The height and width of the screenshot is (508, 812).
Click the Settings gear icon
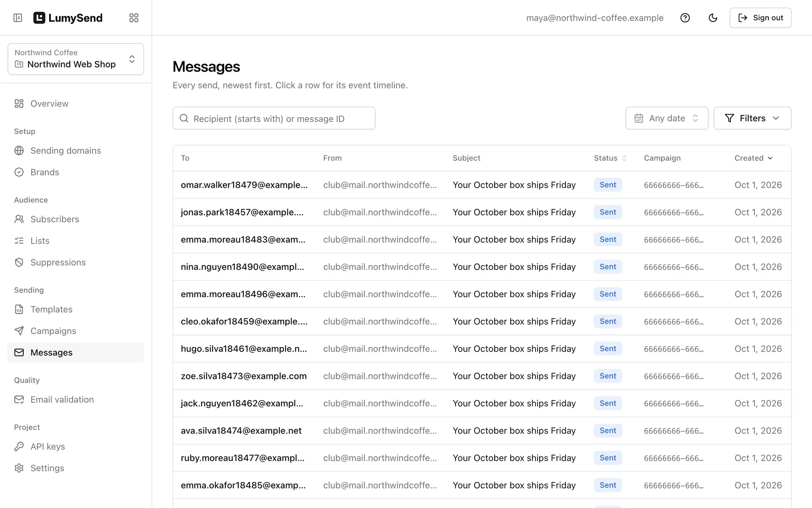pos(19,468)
